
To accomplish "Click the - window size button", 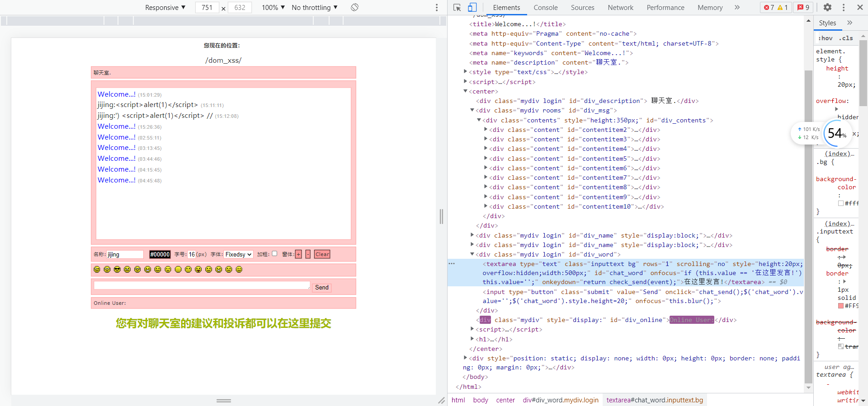I will (308, 254).
